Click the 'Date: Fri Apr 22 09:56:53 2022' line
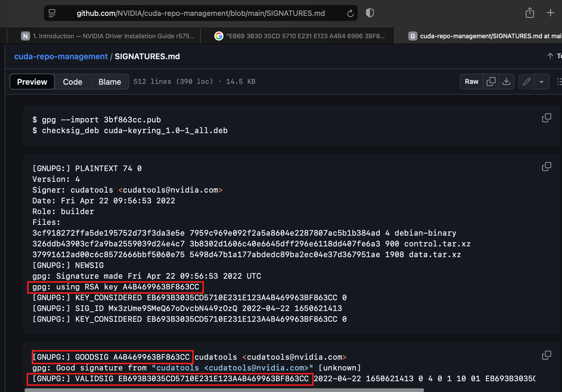This screenshot has width=562, height=392. click(x=104, y=201)
